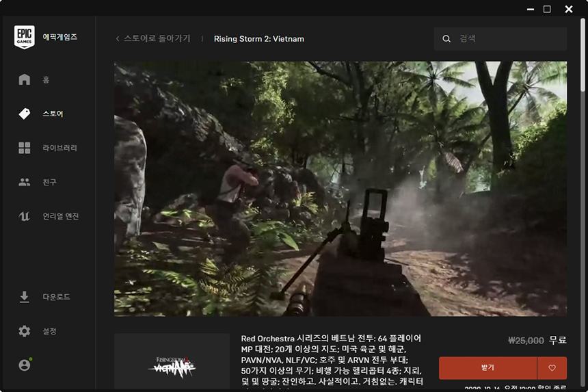Select the 스토어 menu label
Screen dimensions: 588x392
(53, 114)
